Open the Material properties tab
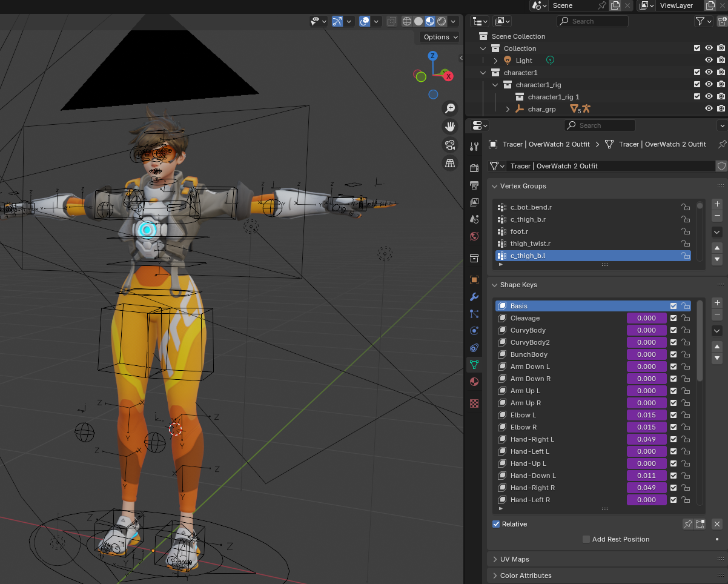Image resolution: width=728 pixels, height=584 pixels. (x=474, y=382)
